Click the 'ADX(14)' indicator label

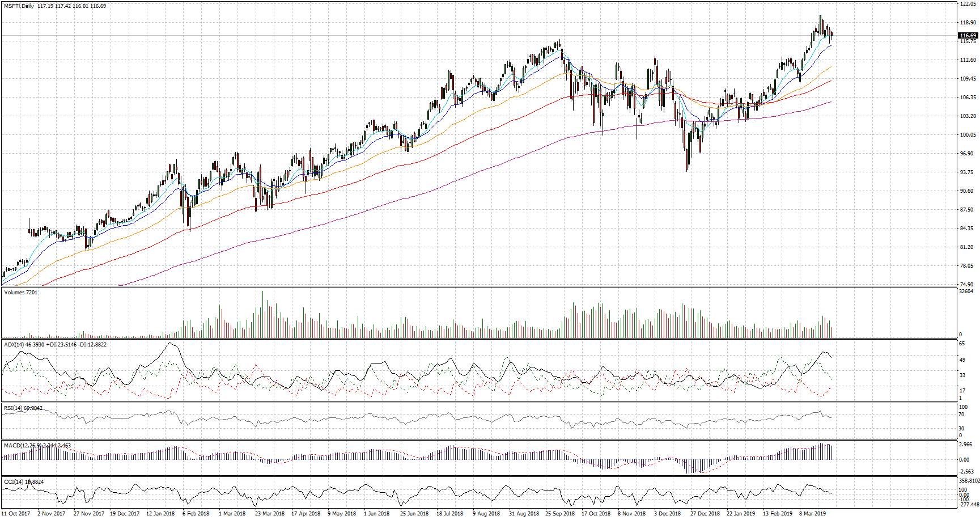(x=14, y=345)
